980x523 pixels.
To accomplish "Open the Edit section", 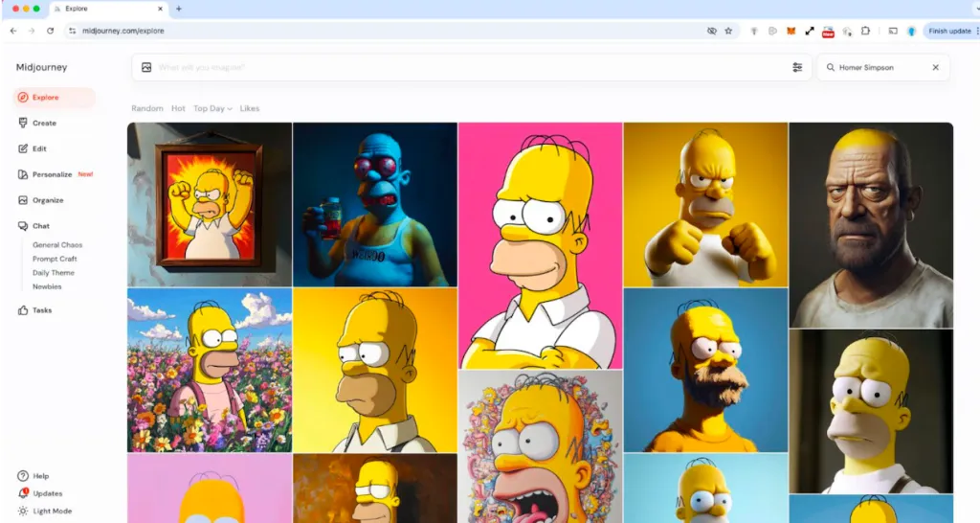I will [x=39, y=149].
